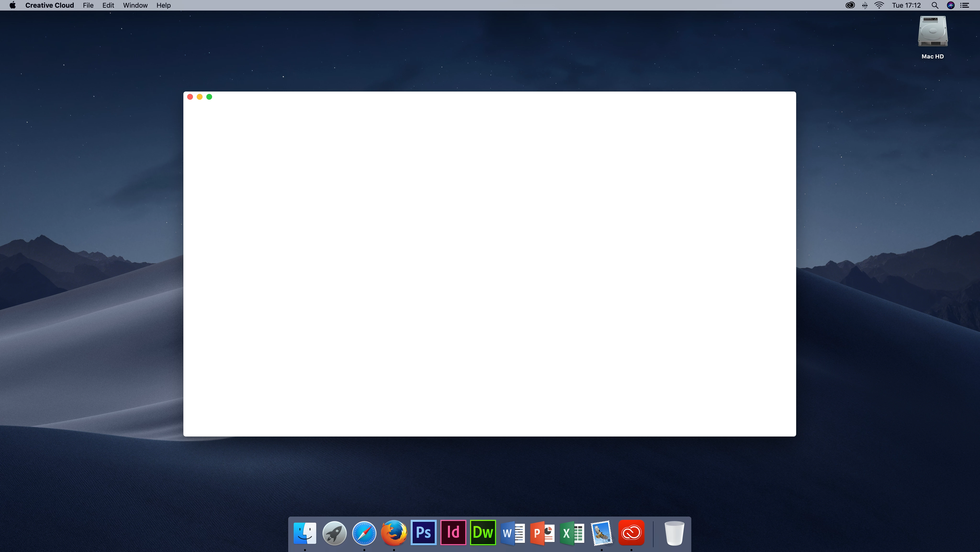Open Wi-Fi status menu
The image size is (980, 552).
879,5
